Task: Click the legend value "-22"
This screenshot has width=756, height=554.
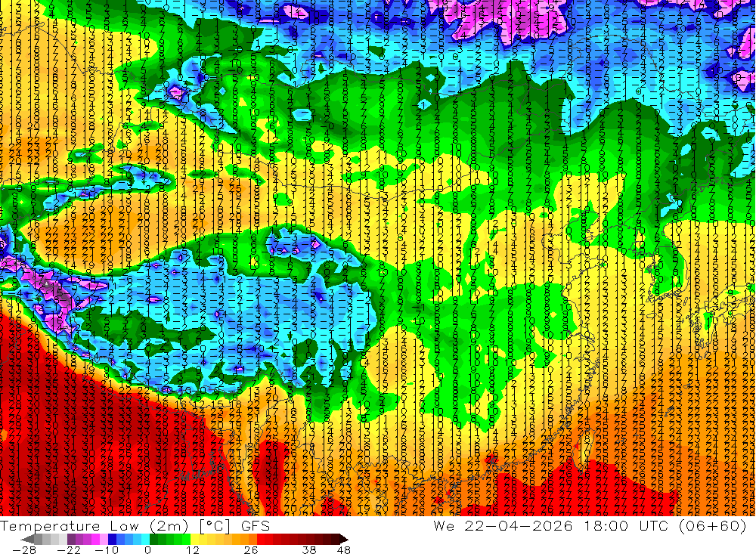Action: pyautogui.click(x=69, y=549)
